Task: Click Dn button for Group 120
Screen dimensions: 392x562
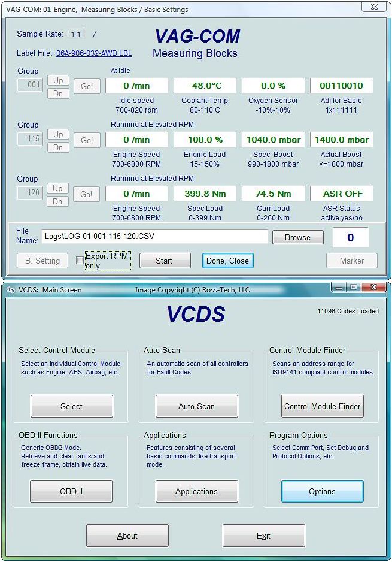Action: [x=58, y=201]
